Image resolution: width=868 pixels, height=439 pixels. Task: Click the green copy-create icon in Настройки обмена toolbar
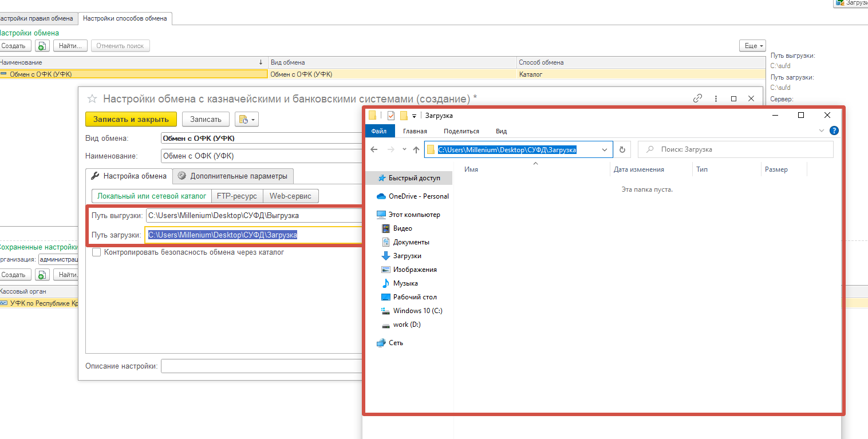[42, 46]
